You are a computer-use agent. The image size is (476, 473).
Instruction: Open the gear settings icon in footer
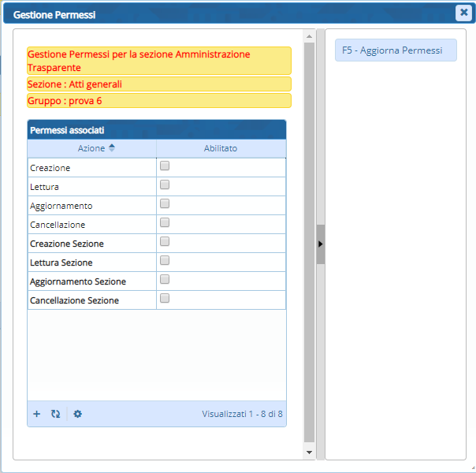77,413
